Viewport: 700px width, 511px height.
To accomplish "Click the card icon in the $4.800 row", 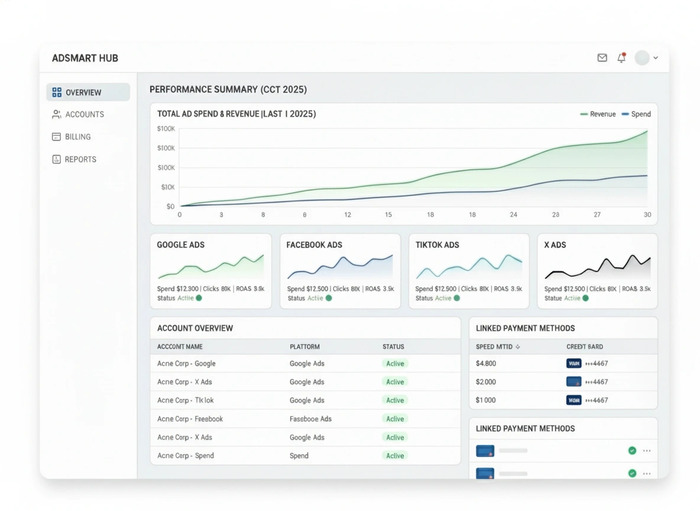I will click(x=574, y=364).
